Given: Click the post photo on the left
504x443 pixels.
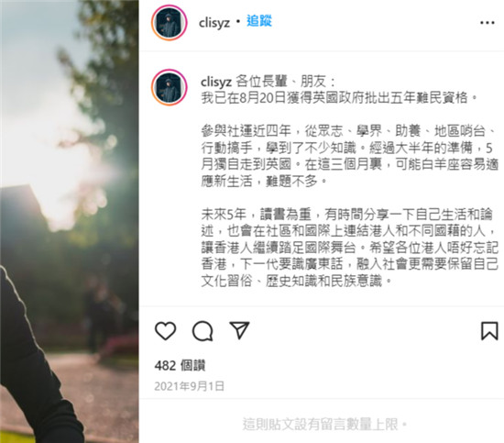Looking at the screenshot, I should point(70,221).
